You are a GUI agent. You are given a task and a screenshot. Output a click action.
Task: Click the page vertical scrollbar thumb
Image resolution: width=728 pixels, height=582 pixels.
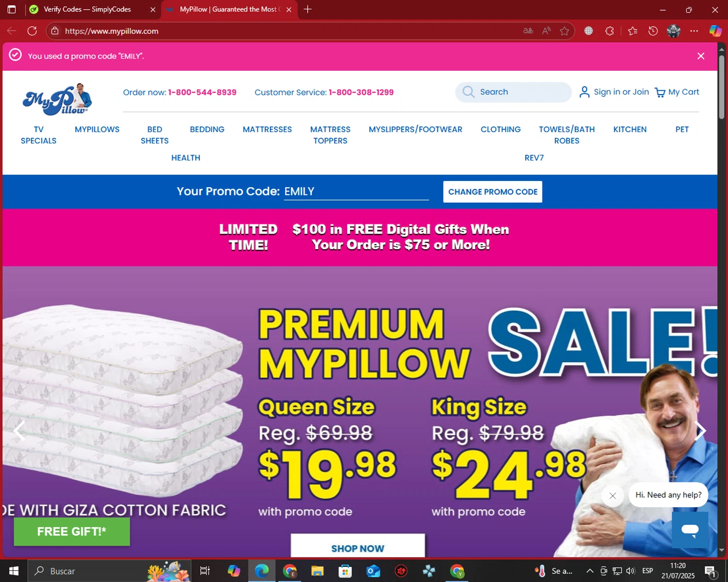click(722, 87)
